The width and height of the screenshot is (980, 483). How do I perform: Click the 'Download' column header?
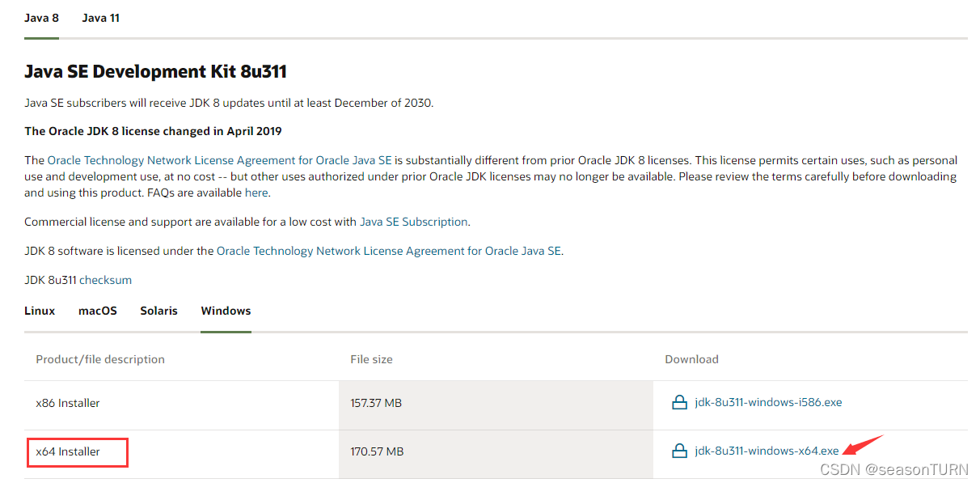[691, 359]
